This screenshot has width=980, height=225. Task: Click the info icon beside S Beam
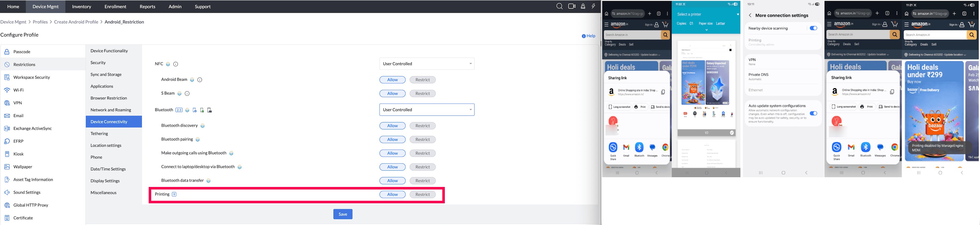pos(187,94)
